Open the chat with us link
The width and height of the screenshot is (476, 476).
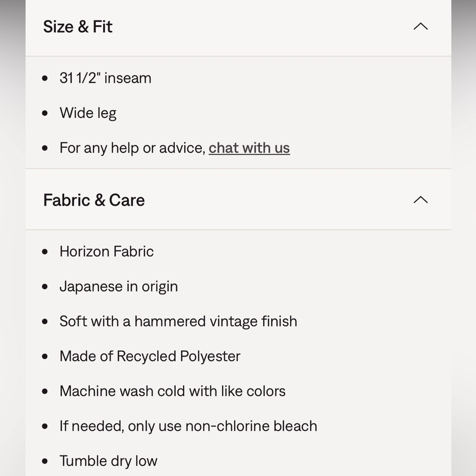(x=249, y=148)
